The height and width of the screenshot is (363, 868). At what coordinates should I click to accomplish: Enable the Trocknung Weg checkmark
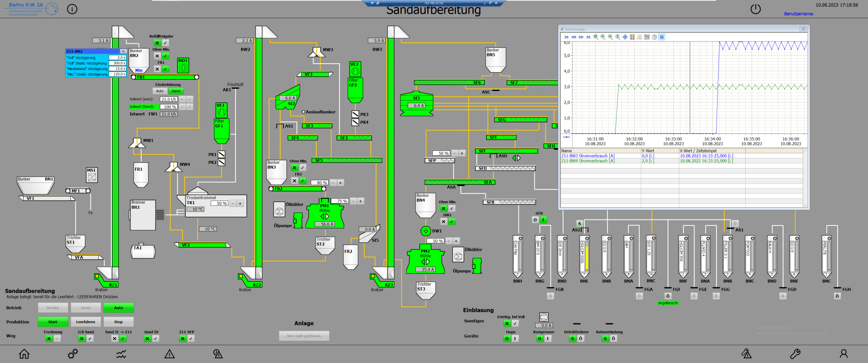click(x=57, y=338)
